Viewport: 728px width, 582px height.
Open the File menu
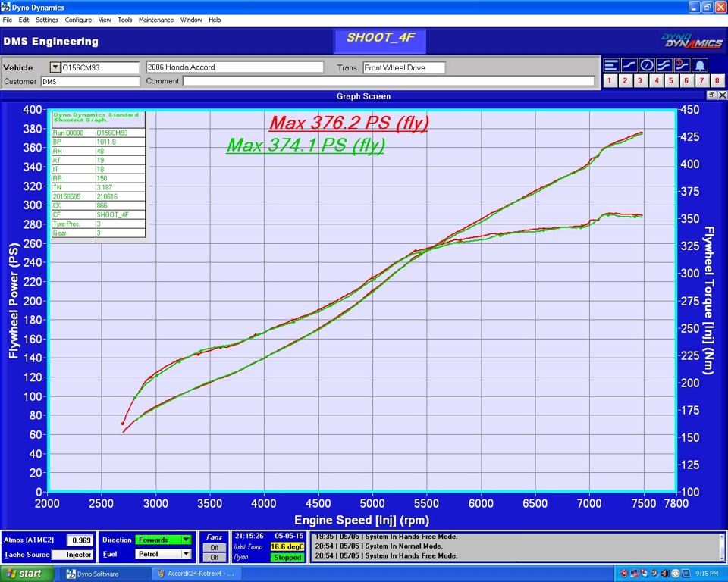[x=8, y=20]
